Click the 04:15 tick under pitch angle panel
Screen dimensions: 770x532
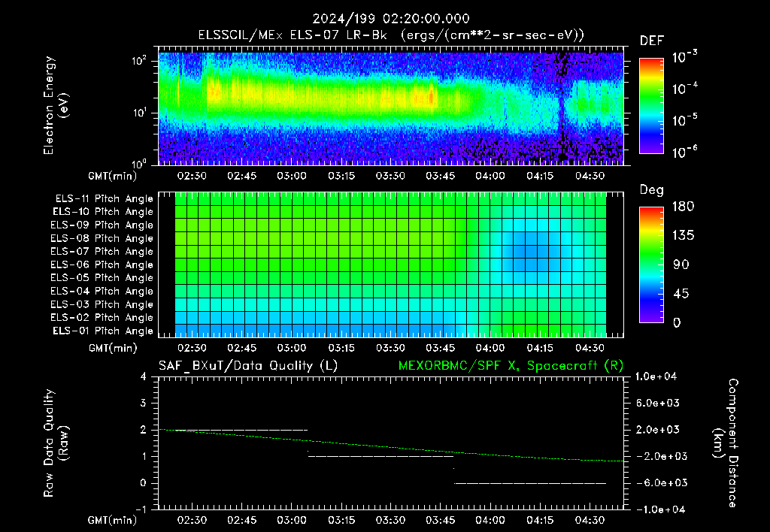tap(540, 348)
